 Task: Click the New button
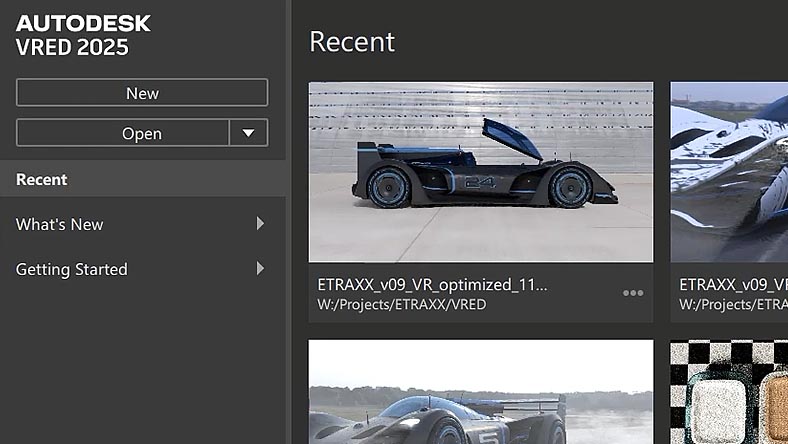142,93
